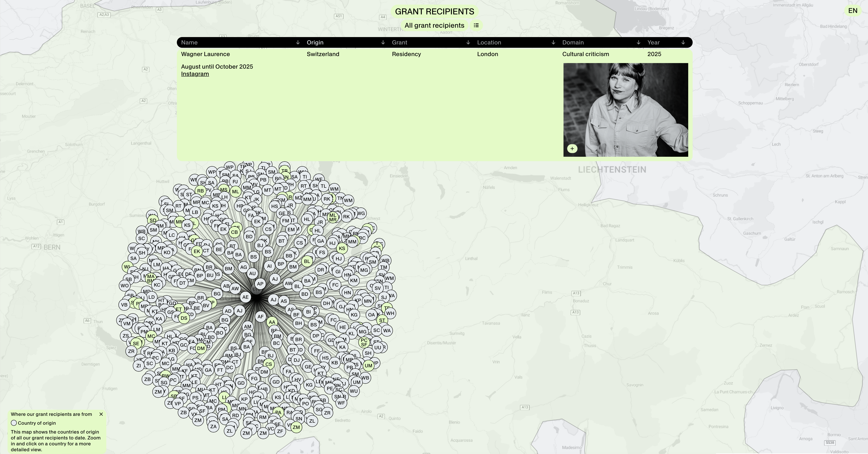Switch language using the EN button
Screen dimensions: 868x454
tap(853, 11)
